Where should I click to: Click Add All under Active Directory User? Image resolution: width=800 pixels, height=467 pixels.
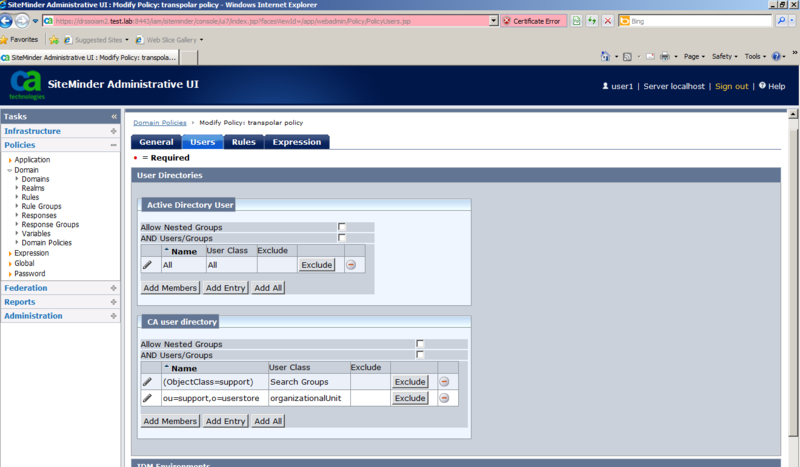pos(268,287)
